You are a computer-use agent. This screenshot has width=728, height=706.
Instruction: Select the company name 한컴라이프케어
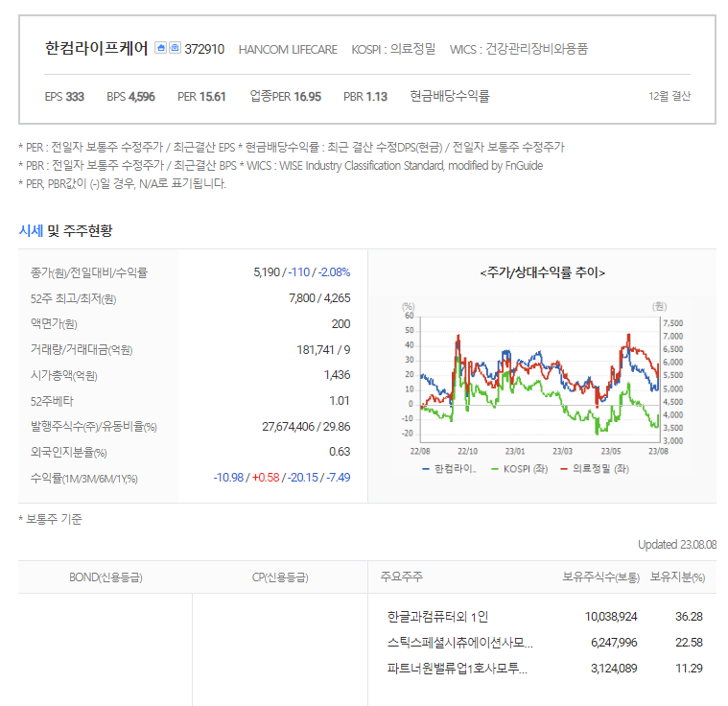pyautogui.click(x=96, y=48)
